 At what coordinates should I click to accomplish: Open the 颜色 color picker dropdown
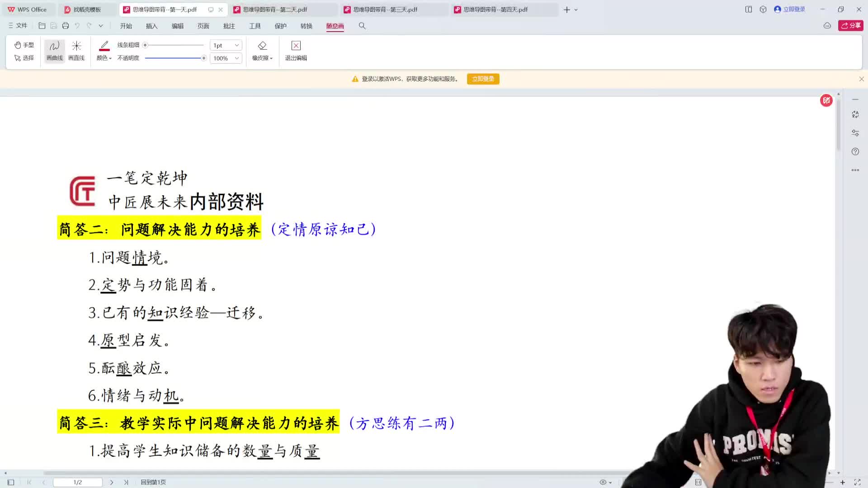tap(104, 58)
